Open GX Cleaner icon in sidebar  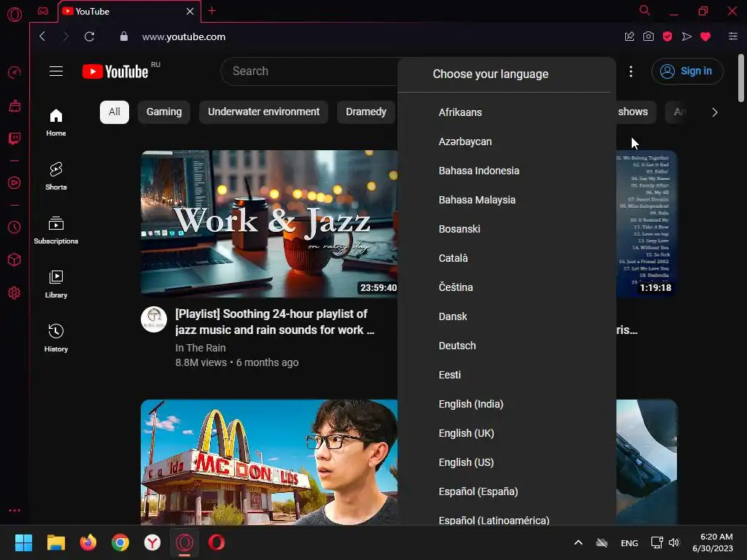(15, 106)
